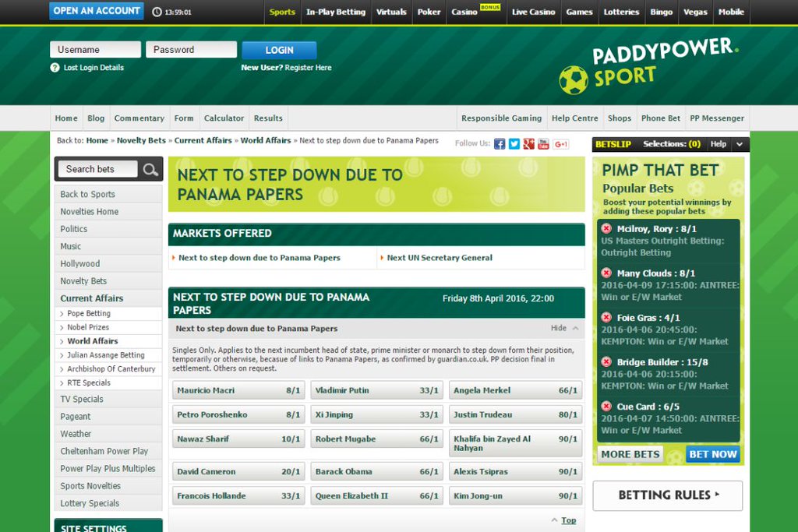Screen dimensions: 798x532
Task: Open Politics sidebar item
Action: pyautogui.click(x=108, y=229)
